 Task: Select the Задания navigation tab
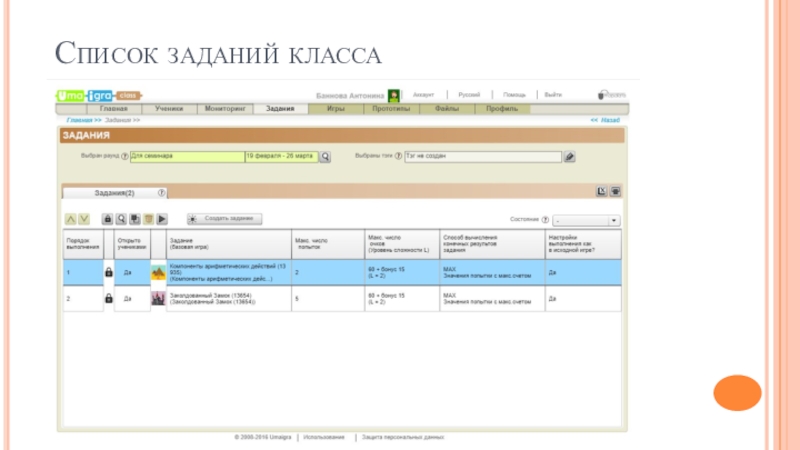(x=280, y=109)
